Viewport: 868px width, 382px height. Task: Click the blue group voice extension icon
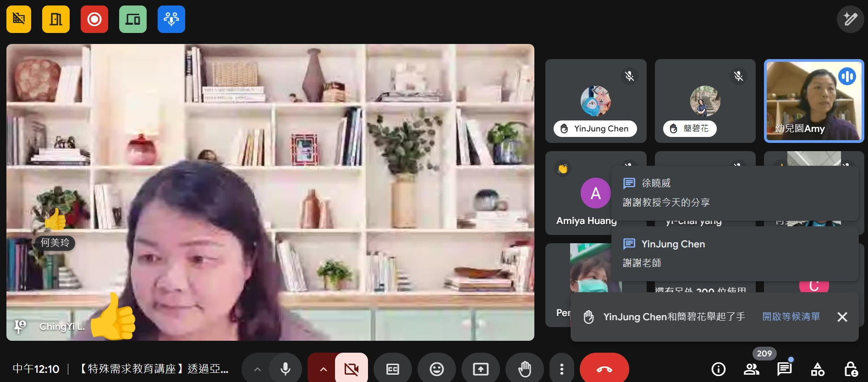[x=171, y=19]
